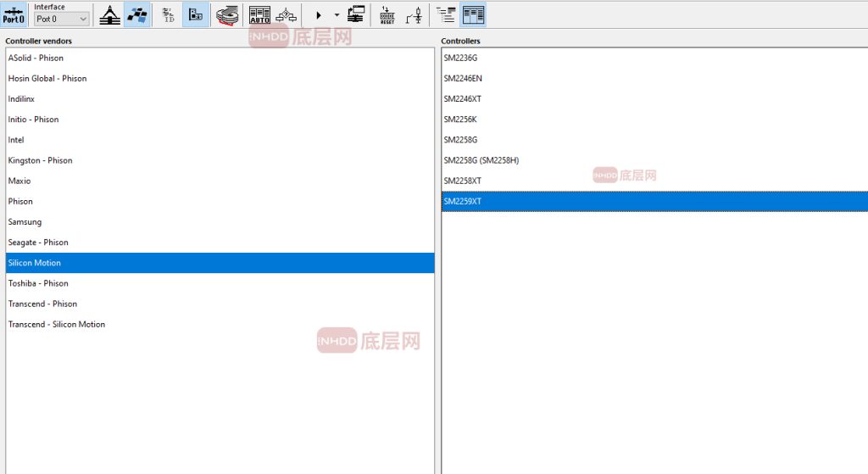Toggle the two-panel view button

click(x=473, y=14)
